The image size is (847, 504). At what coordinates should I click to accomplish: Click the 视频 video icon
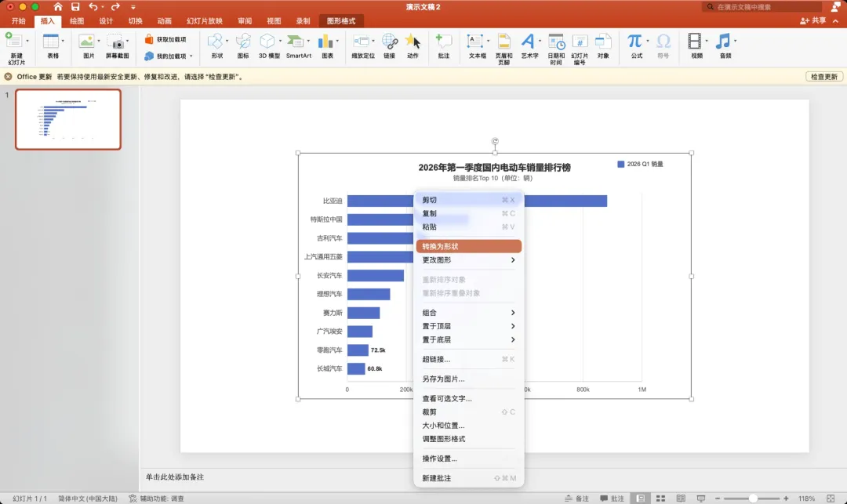tap(696, 46)
